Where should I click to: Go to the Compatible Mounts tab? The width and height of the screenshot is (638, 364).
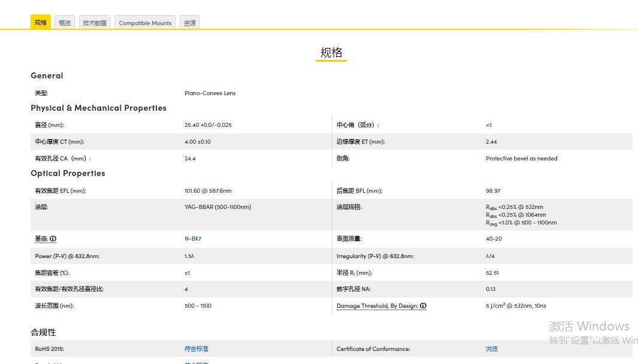pyautogui.click(x=145, y=23)
